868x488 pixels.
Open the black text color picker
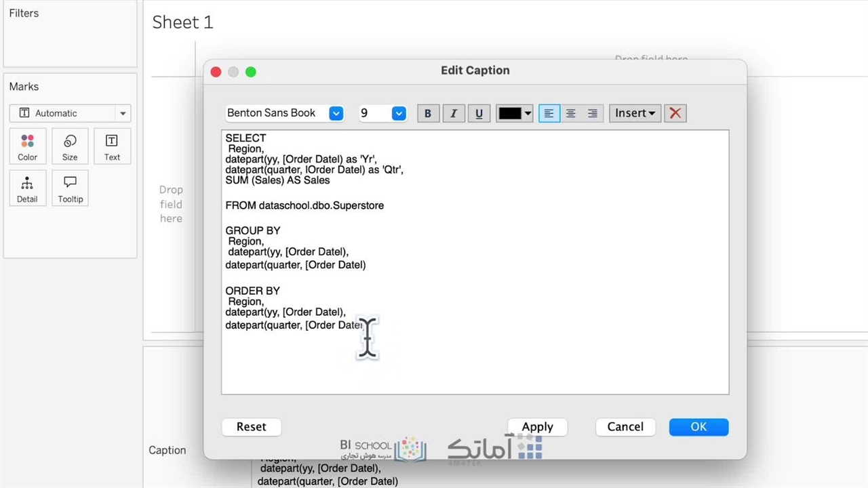[x=515, y=113]
